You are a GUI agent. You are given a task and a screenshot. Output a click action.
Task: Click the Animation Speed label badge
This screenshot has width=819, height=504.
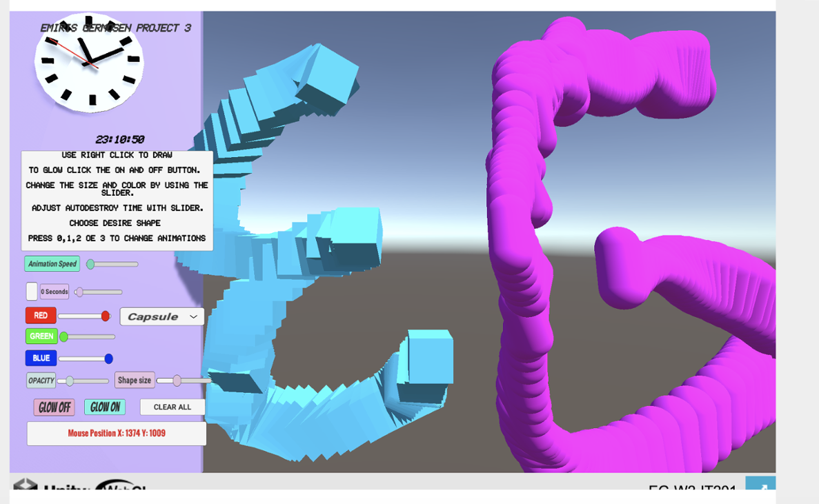[52, 263]
